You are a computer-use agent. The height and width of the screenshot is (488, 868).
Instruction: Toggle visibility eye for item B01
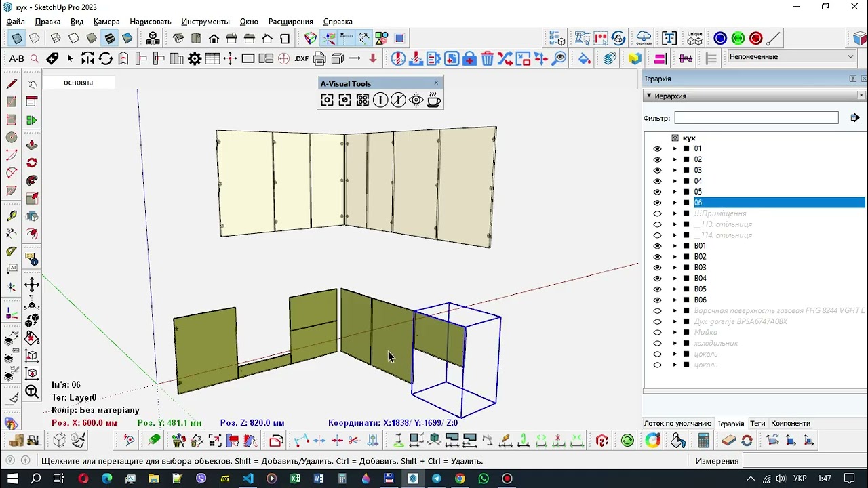pos(657,246)
